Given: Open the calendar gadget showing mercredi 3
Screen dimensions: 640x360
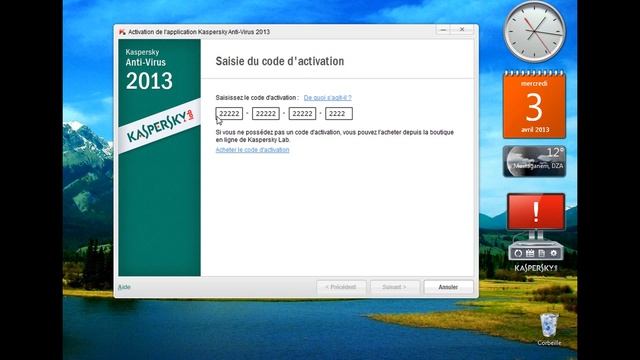Looking at the screenshot, I should [534, 104].
